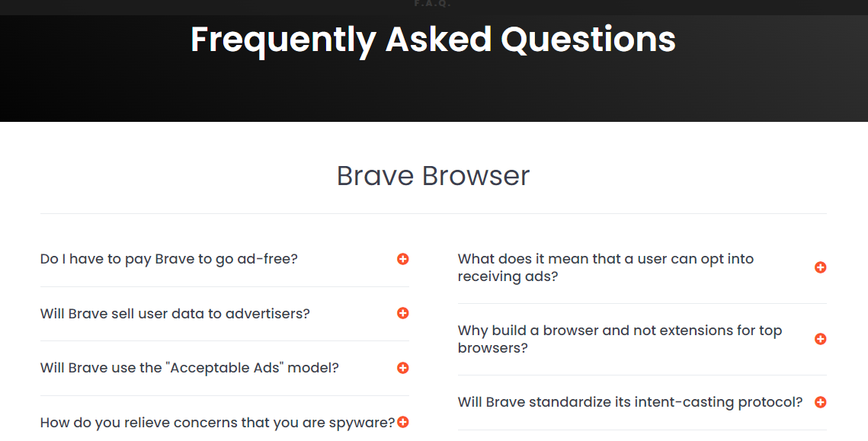Click the dark header banner area
The width and height of the screenshot is (868, 441).
pos(434,88)
